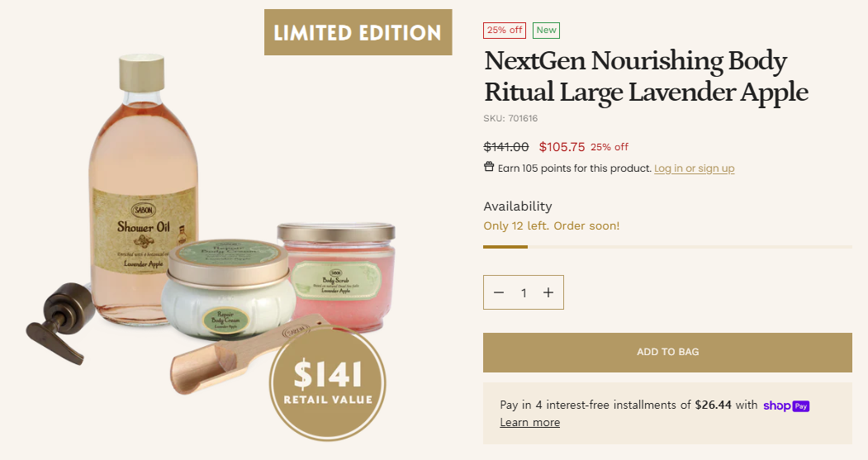Image resolution: width=868 pixels, height=460 pixels.
Task: Increase quantity with the plus icon
Action: (x=548, y=292)
